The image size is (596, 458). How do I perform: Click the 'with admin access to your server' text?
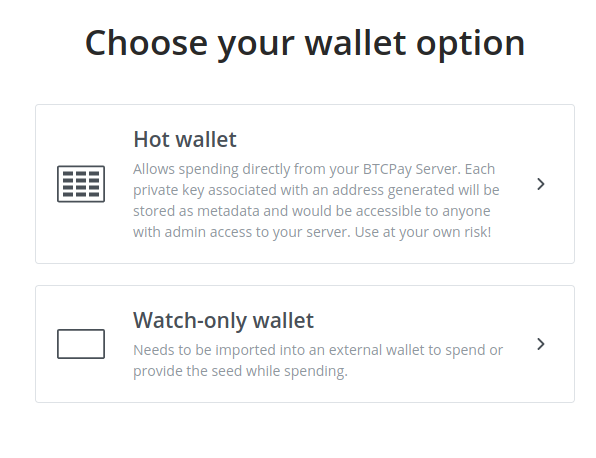pyautogui.click(x=241, y=232)
